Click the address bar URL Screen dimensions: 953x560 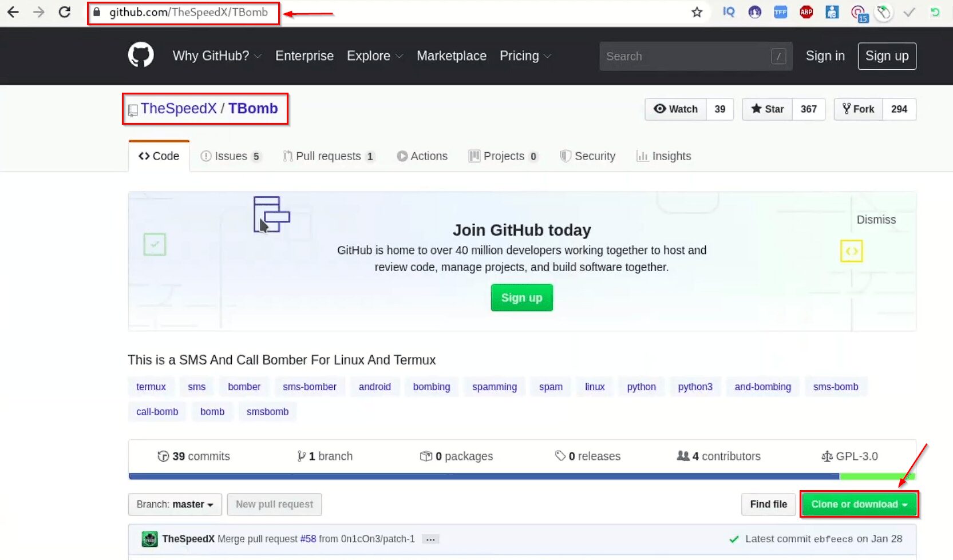point(188,13)
